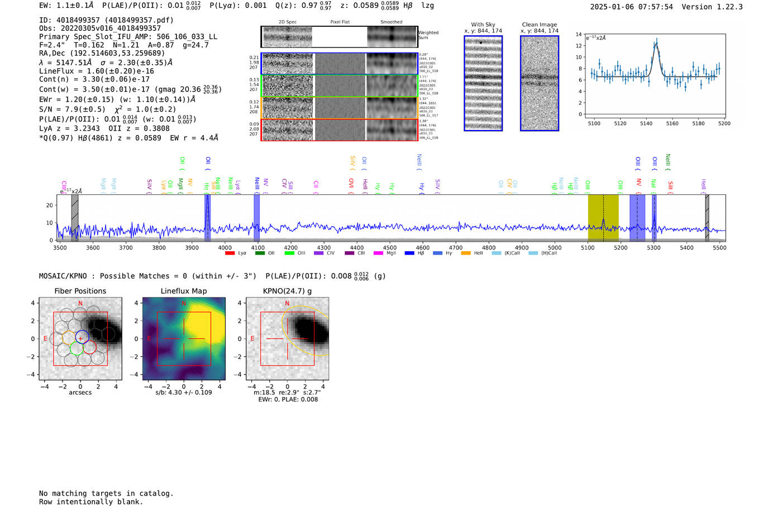Click the 'EWr: 0. PLAE: 0.008' caption
782x532 pixels.
(288, 400)
